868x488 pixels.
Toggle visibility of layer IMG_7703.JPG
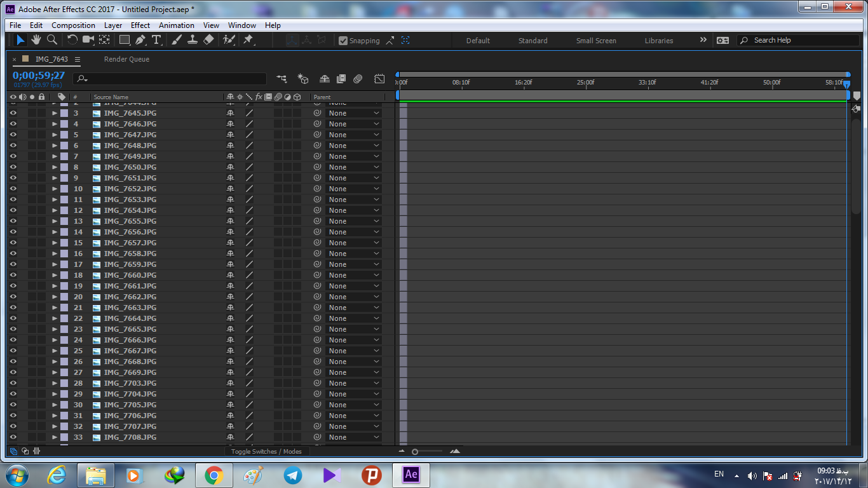(x=13, y=383)
